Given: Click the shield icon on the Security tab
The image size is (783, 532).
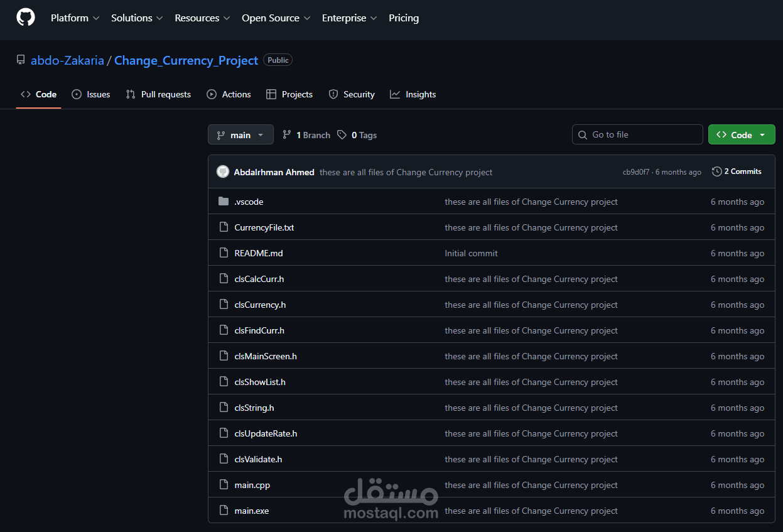Looking at the screenshot, I should click(333, 94).
